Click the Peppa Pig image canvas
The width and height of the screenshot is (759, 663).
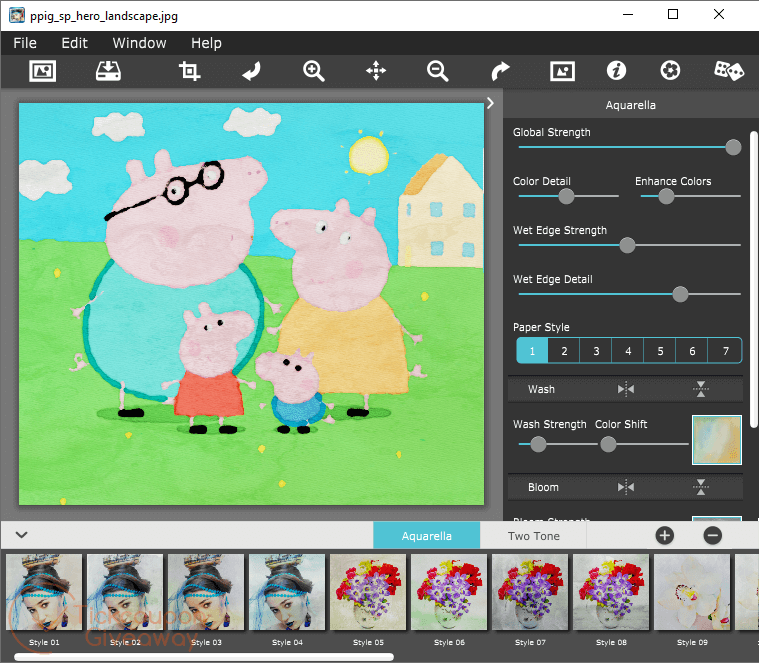[x=251, y=304]
